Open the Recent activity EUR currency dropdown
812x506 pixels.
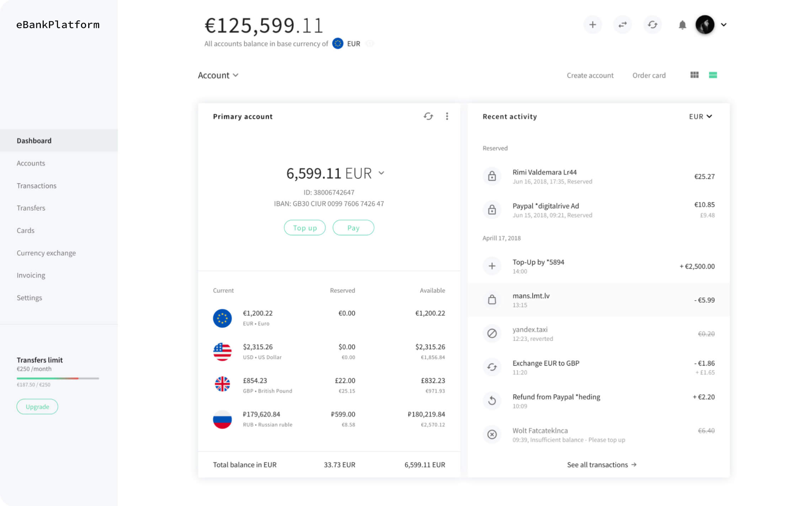click(x=700, y=117)
